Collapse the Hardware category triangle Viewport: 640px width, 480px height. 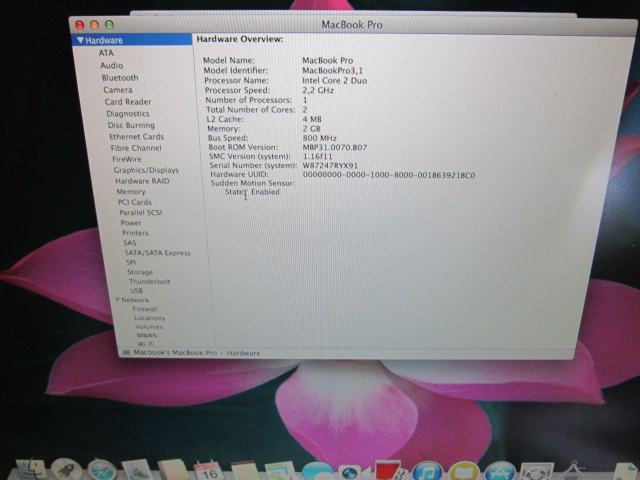pyautogui.click(x=80, y=40)
